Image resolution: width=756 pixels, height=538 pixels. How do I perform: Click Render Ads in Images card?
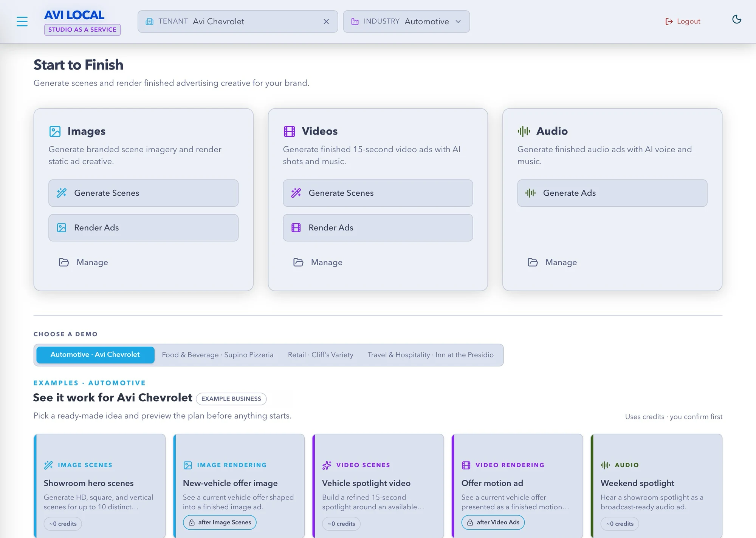click(143, 228)
